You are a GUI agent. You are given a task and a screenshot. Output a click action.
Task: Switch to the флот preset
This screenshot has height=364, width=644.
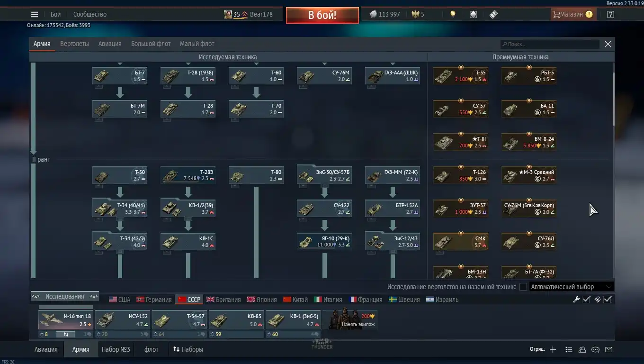pyautogui.click(x=152, y=349)
